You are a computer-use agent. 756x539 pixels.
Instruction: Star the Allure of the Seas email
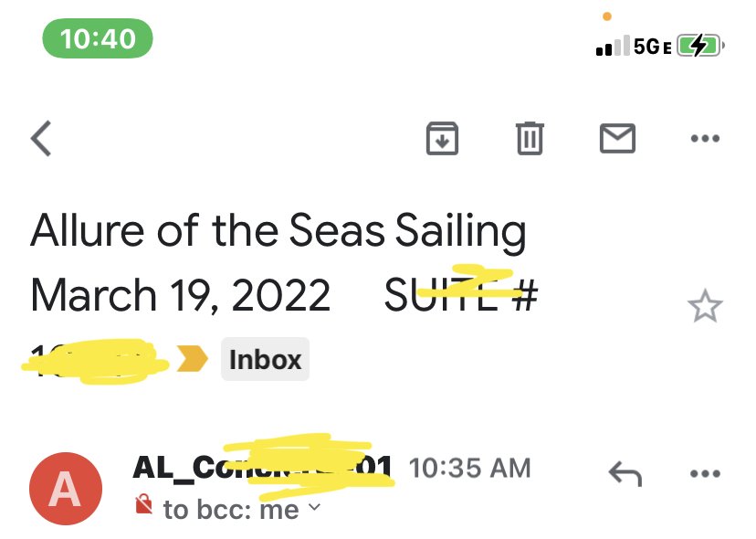click(705, 306)
